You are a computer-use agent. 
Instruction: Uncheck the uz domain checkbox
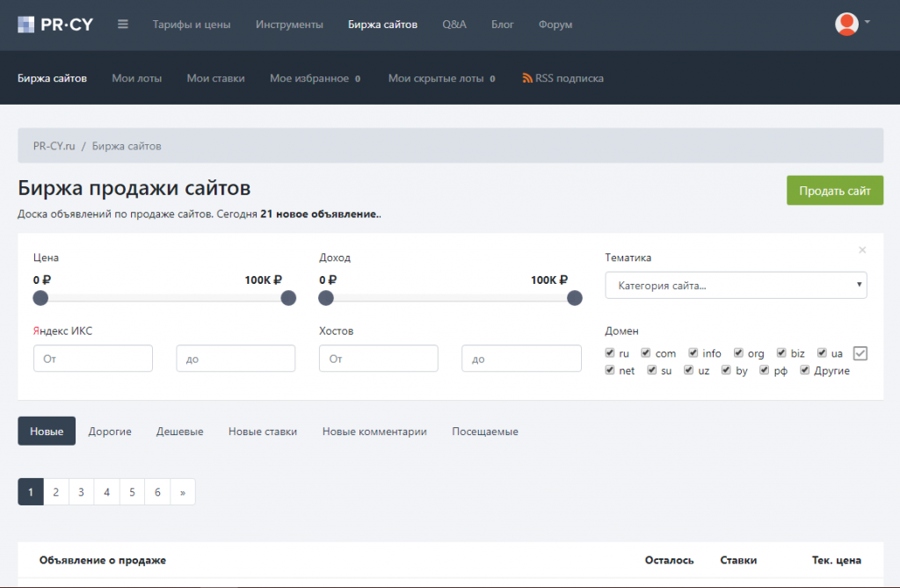[688, 370]
